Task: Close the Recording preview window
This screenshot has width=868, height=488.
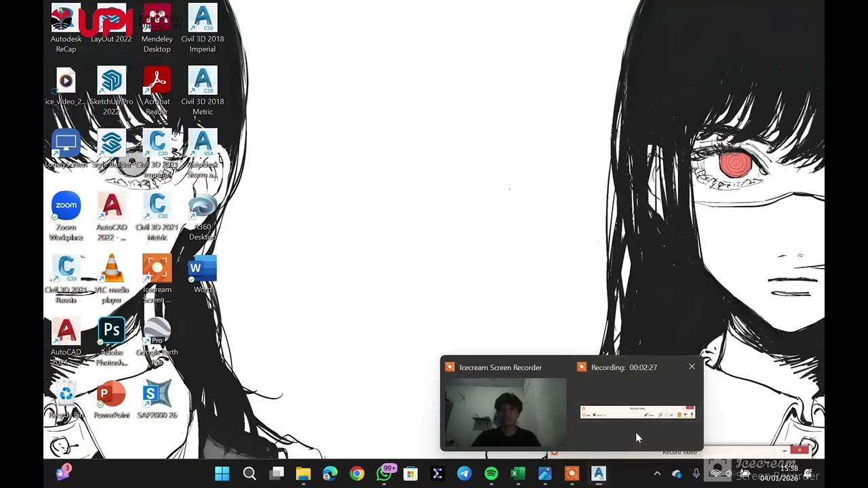Action: (692, 367)
